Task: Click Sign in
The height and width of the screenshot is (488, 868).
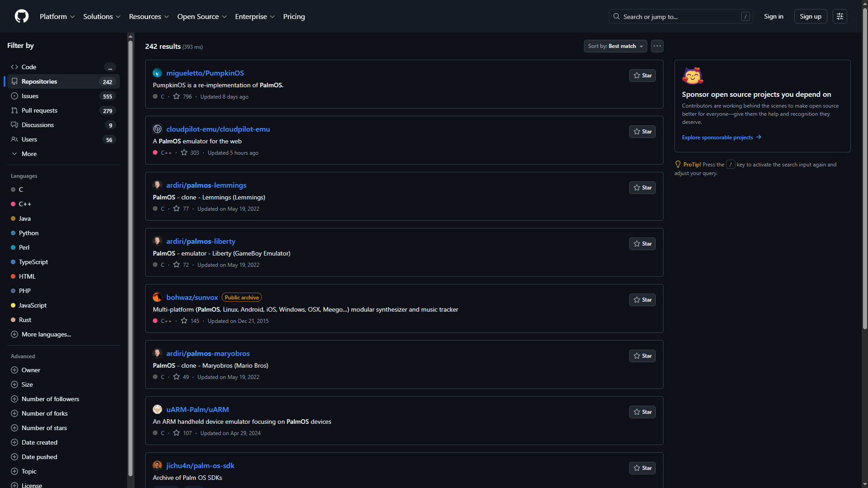Action: pos(773,16)
